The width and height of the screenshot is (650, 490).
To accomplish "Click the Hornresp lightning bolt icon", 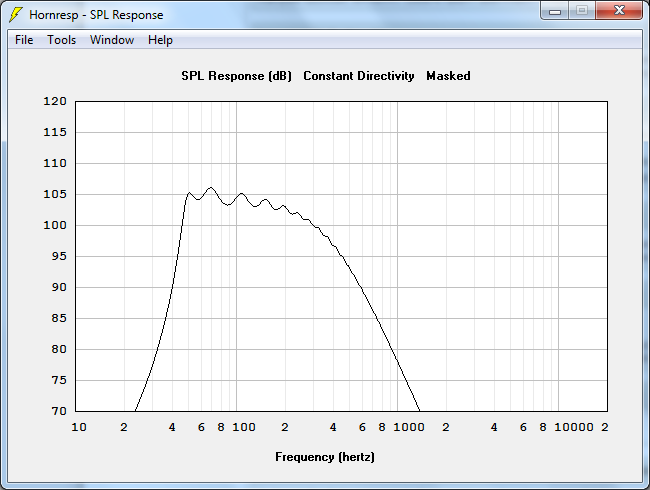I will pos(15,15).
